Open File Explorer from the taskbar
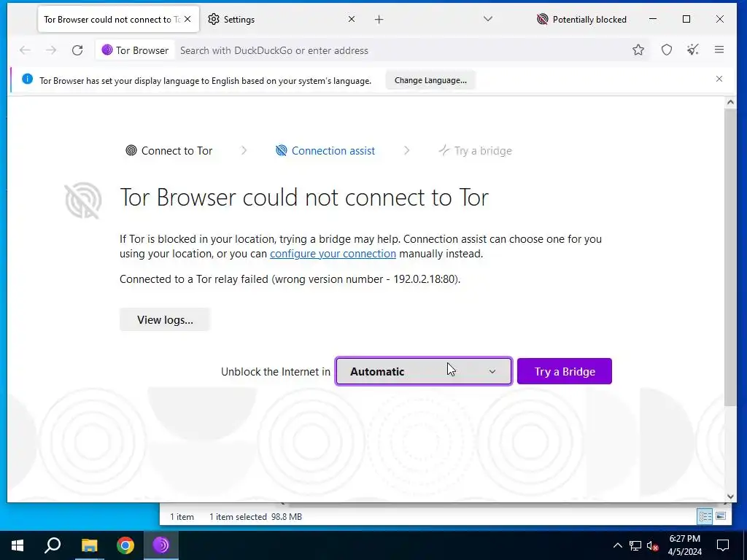Image resolution: width=747 pixels, height=560 pixels. pyautogui.click(x=89, y=545)
